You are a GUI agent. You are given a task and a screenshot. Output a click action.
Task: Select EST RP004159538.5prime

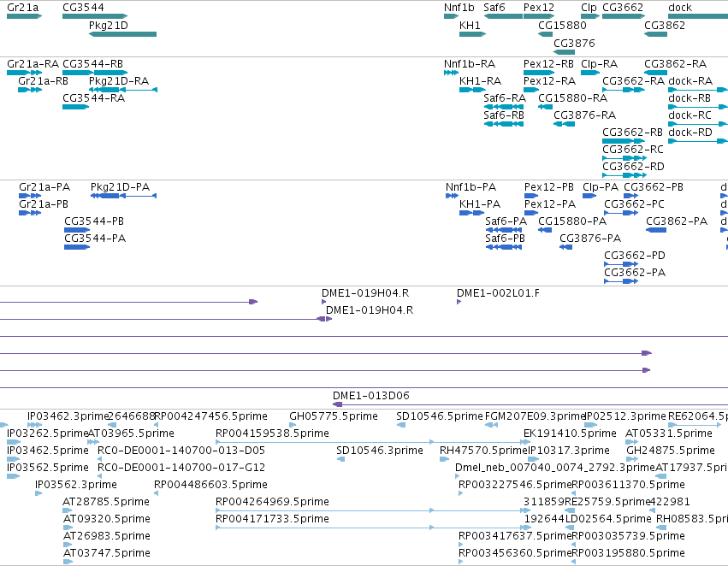pyautogui.click(x=373, y=442)
